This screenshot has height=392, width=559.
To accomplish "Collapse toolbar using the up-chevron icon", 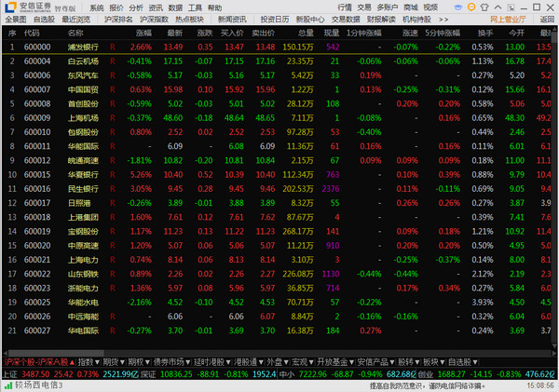I will click(498, 7).
